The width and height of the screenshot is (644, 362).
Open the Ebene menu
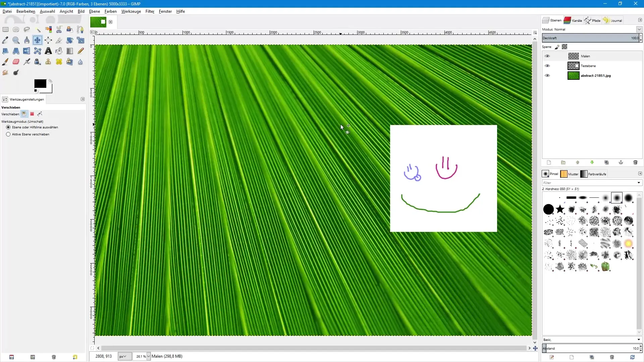tap(95, 11)
